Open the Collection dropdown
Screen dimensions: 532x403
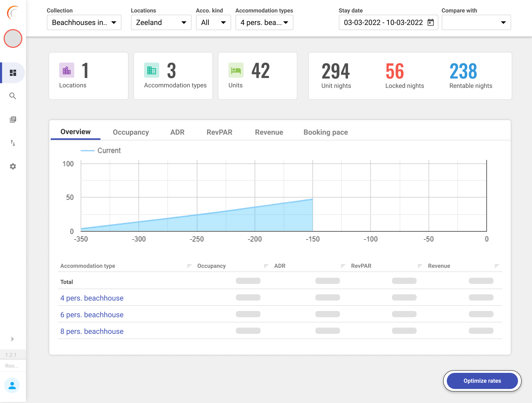click(84, 23)
